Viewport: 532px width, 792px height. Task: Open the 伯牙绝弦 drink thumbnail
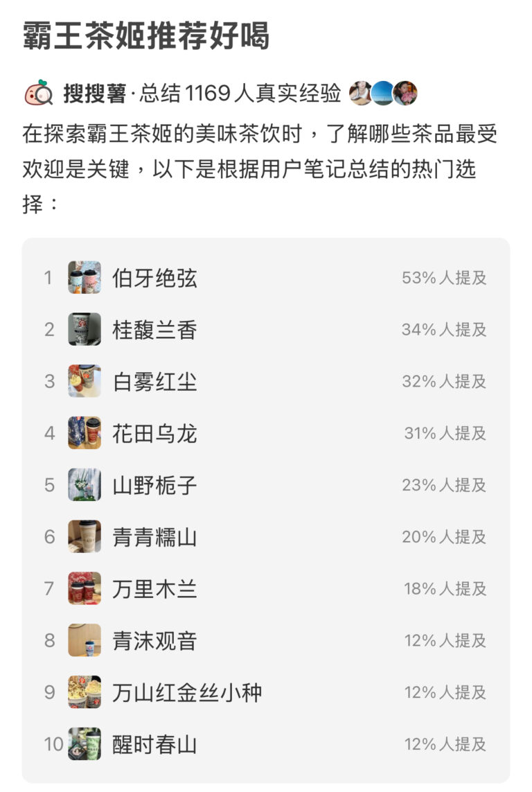point(85,278)
